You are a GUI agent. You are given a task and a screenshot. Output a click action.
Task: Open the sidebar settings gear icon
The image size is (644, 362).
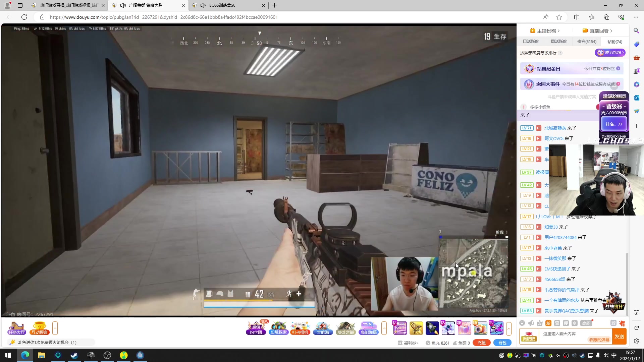(x=637, y=341)
